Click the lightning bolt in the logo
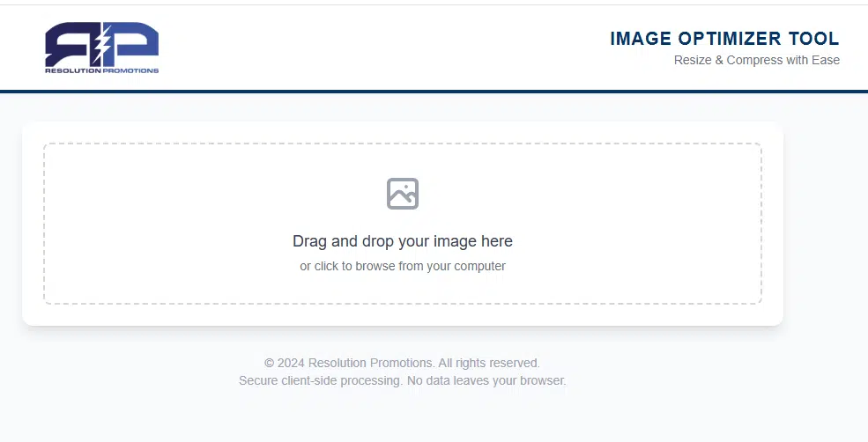 coord(101,41)
